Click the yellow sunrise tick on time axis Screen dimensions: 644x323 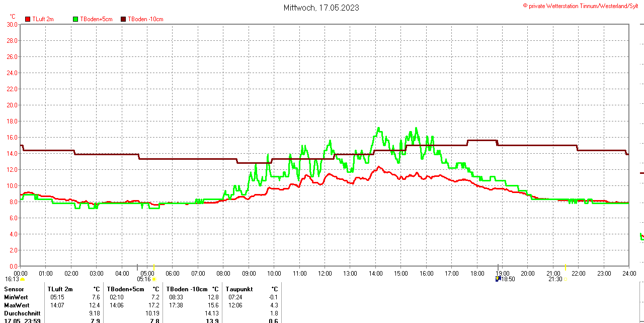coord(154,268)
